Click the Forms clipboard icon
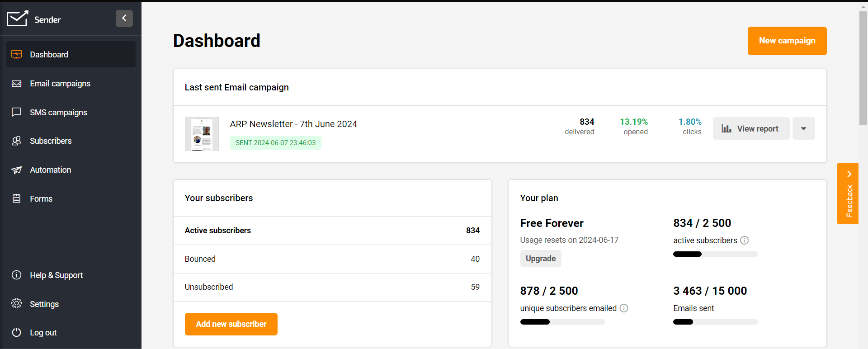The width and height of the screenshot is (868, 349). (17, 198)
